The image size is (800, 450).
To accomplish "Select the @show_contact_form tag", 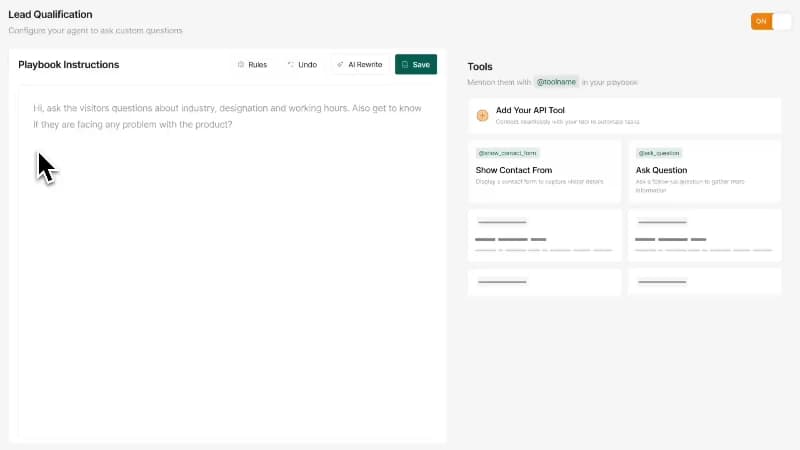I will point(507,153).
